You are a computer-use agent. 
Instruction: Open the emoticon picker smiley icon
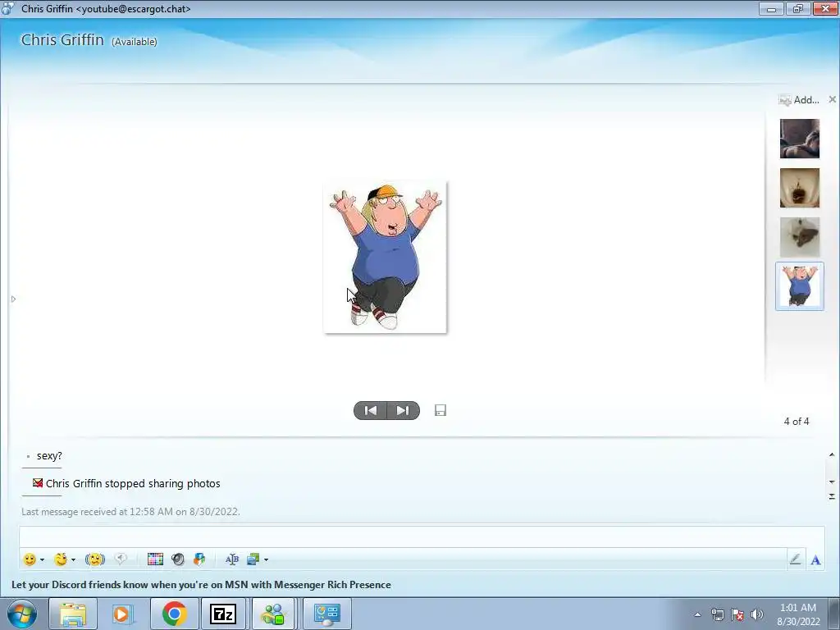[30, 559]
